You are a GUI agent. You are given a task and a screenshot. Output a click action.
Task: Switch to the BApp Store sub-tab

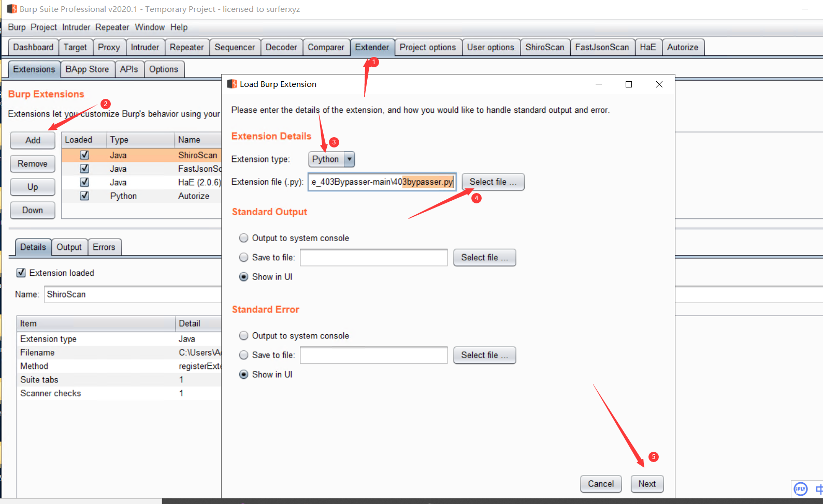pyautogui.click(x=87, y=69)
